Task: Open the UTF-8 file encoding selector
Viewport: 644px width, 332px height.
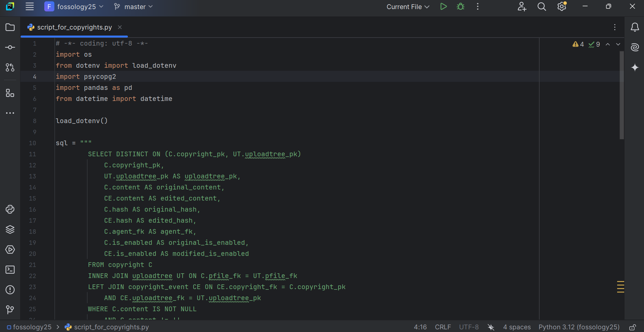Action: (x=469, y=327)
